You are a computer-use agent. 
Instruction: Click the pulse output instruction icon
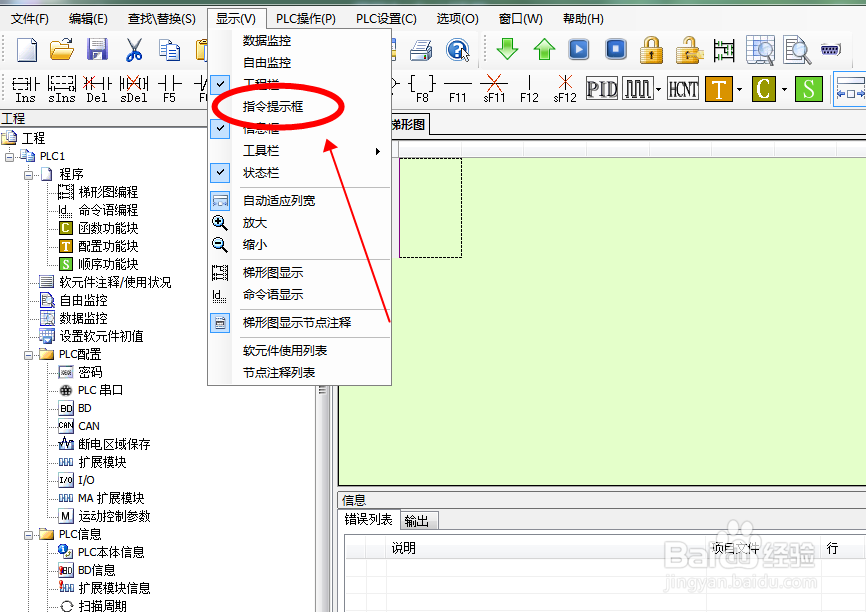(x=638, y=88)
